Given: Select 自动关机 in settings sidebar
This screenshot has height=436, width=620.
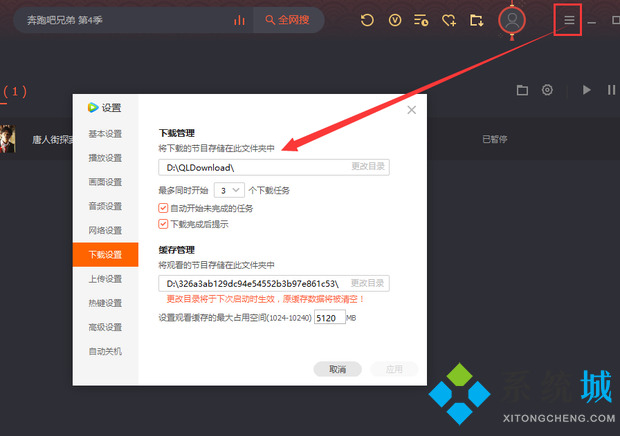Looking at the screenshot, I should click(x=105, y=351).
